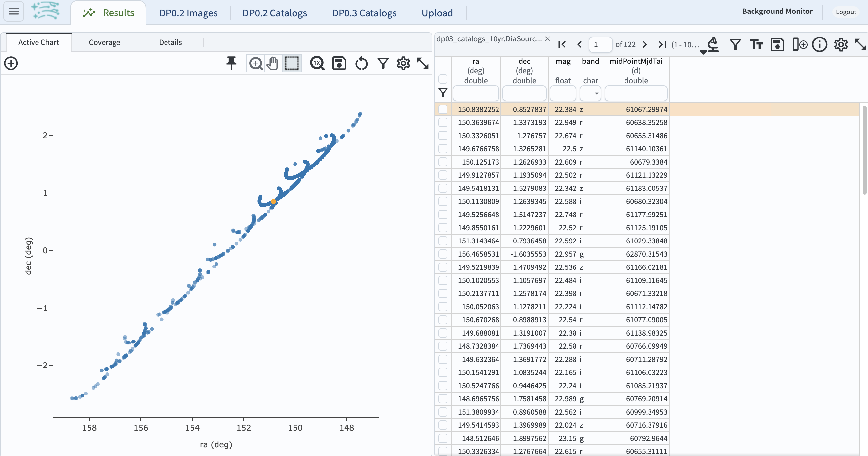Click the page number input field

pos(600,44)
